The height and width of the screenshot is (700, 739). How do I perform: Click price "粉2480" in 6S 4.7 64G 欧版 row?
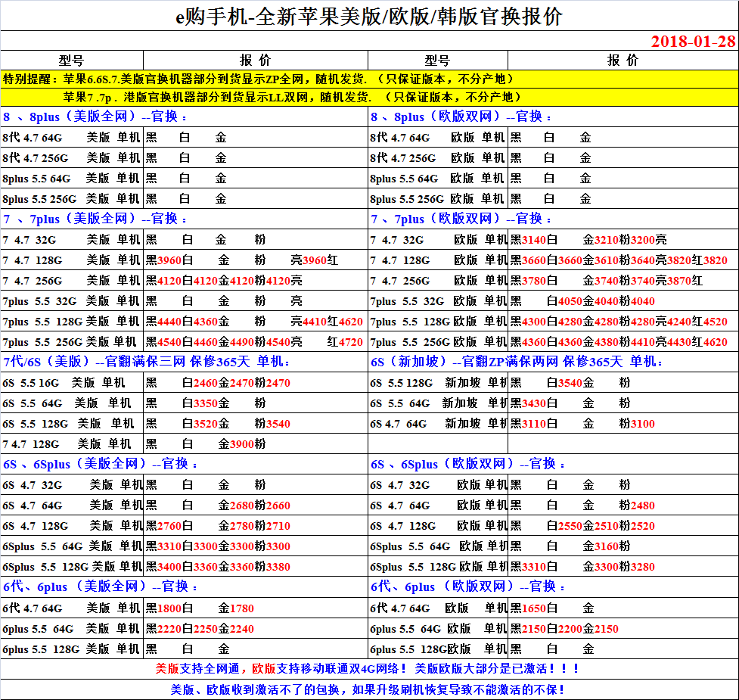tap(637, 506)
